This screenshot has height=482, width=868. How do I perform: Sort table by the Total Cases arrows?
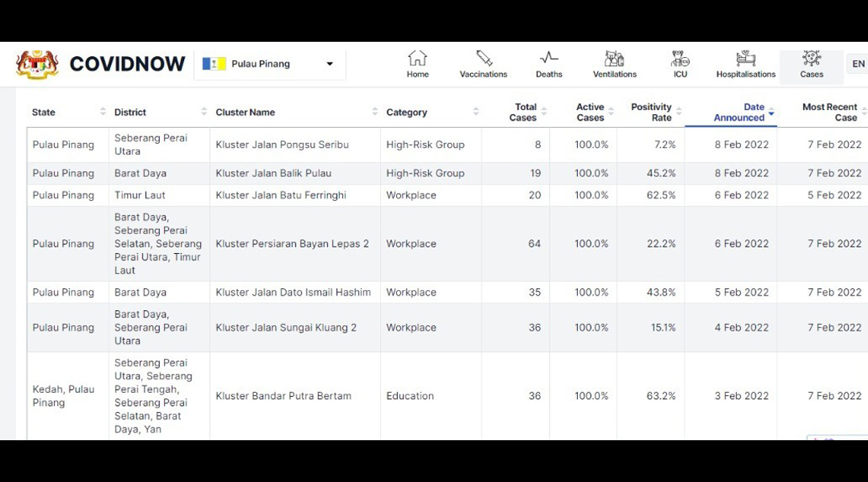pyautogui.click(x=543, y=112)
